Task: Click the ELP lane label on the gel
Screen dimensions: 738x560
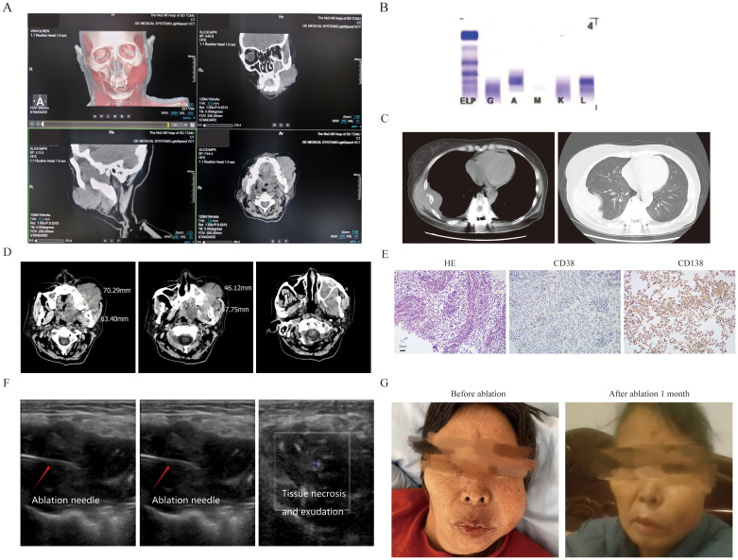Action: point(468,101)
